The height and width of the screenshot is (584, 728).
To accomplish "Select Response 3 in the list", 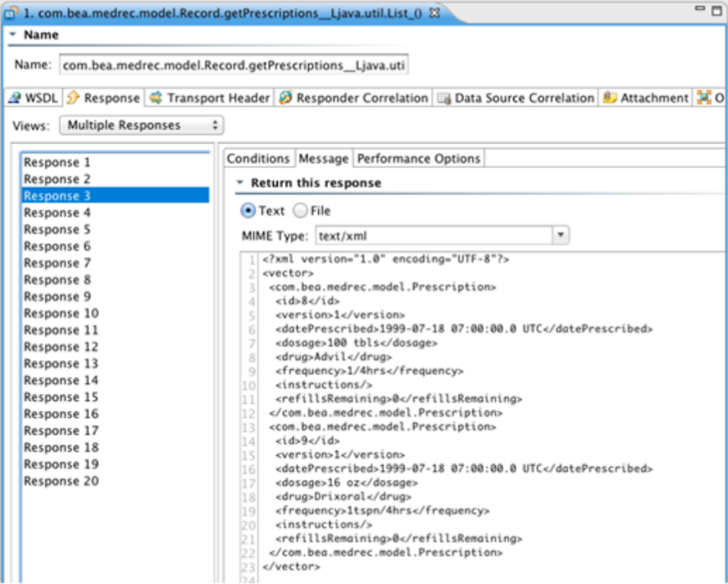I will [x=116, y=195].
